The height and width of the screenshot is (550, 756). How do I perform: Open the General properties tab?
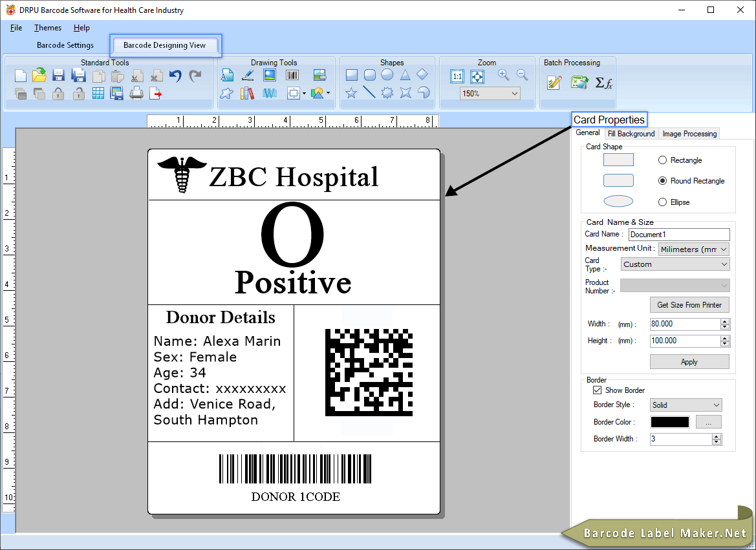point(588,132)
